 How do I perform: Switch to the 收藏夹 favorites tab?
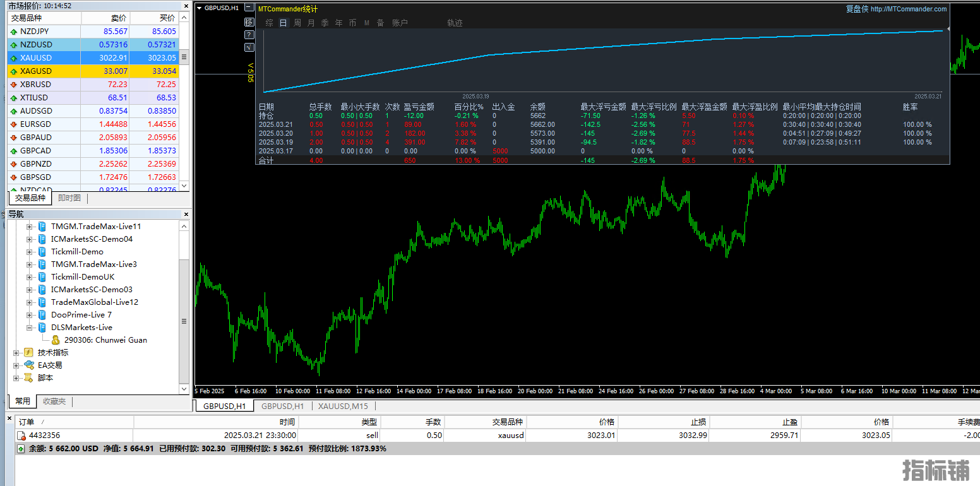(54, 401)
